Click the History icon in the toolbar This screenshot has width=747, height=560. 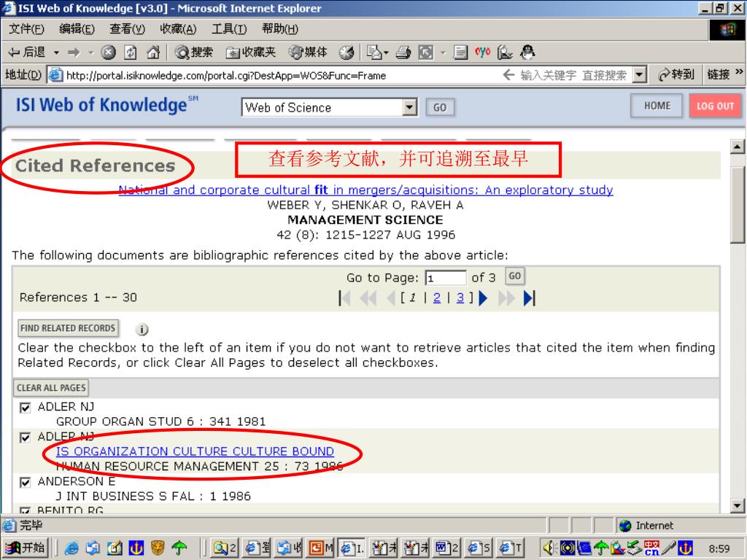point(347,52)
